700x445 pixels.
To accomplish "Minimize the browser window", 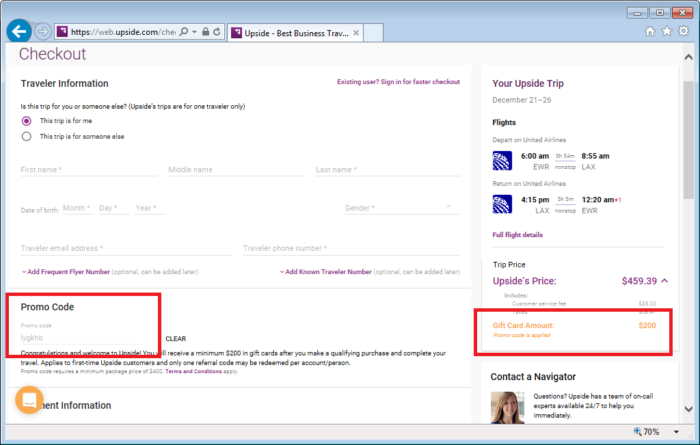I will click(637, 13).
